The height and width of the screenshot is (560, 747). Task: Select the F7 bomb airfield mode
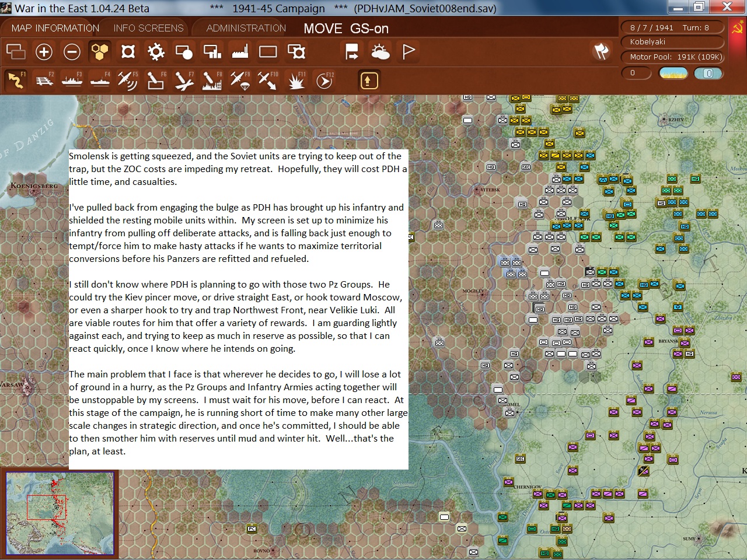coord(184,80)
